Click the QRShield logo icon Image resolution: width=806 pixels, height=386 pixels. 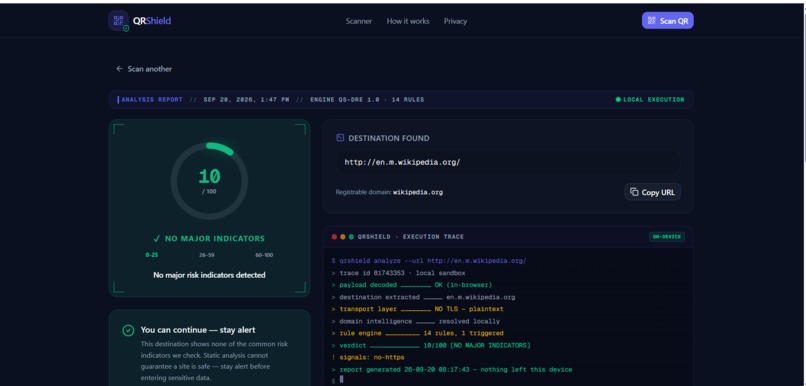119,21
